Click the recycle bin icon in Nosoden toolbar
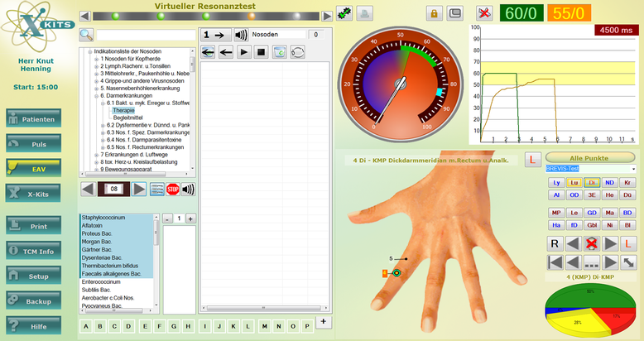This screenshot has height=341, width=644. click(280, 52)
